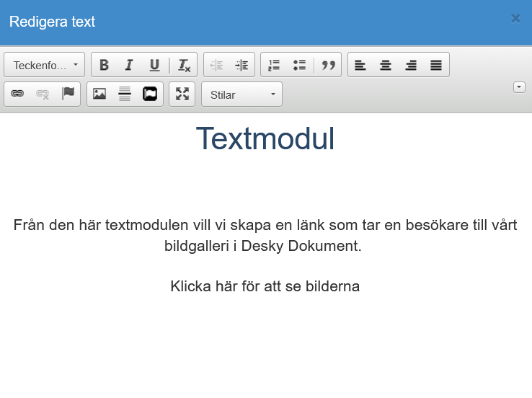Screen dimensions: 532x398
Task: Justify the text alignment
Action: tap(436, 65)
